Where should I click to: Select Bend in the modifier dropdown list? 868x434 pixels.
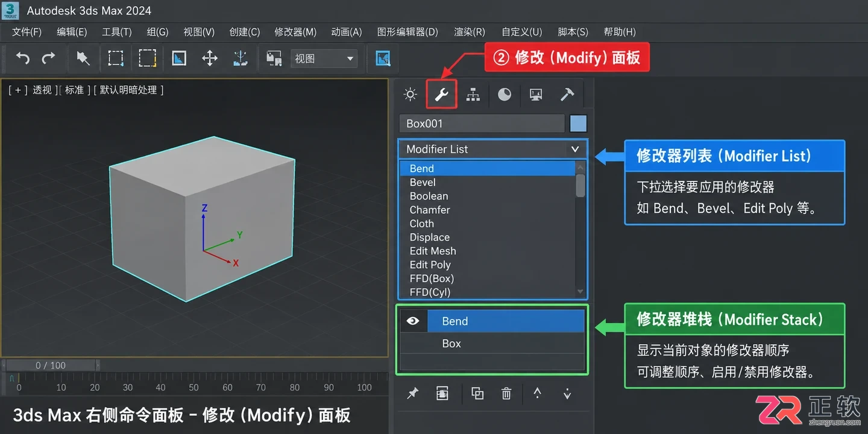tap(488, 168)
